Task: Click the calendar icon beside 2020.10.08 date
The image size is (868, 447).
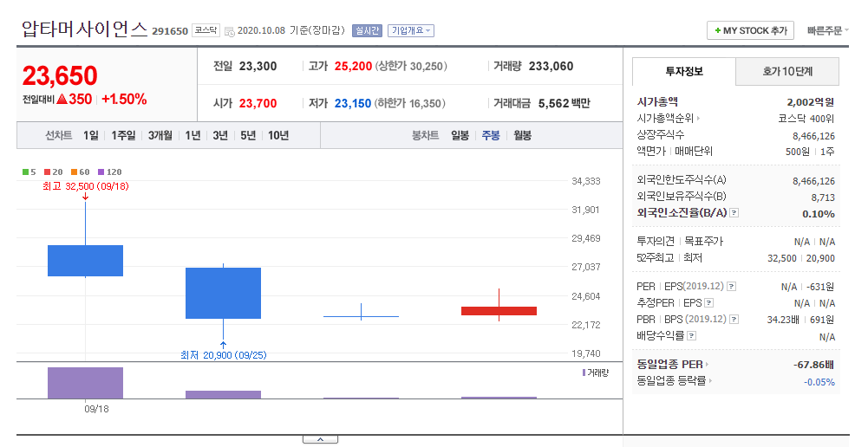Action: [229, 31]
